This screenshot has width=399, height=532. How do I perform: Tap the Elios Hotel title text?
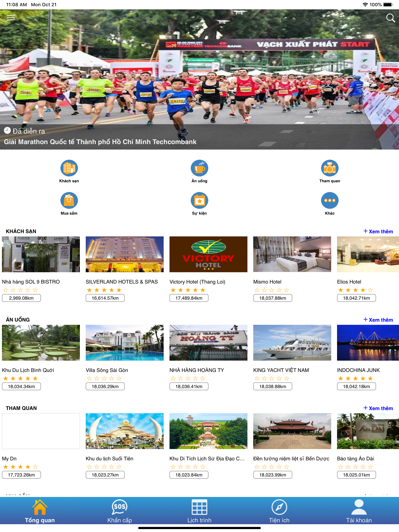point(349,282)
